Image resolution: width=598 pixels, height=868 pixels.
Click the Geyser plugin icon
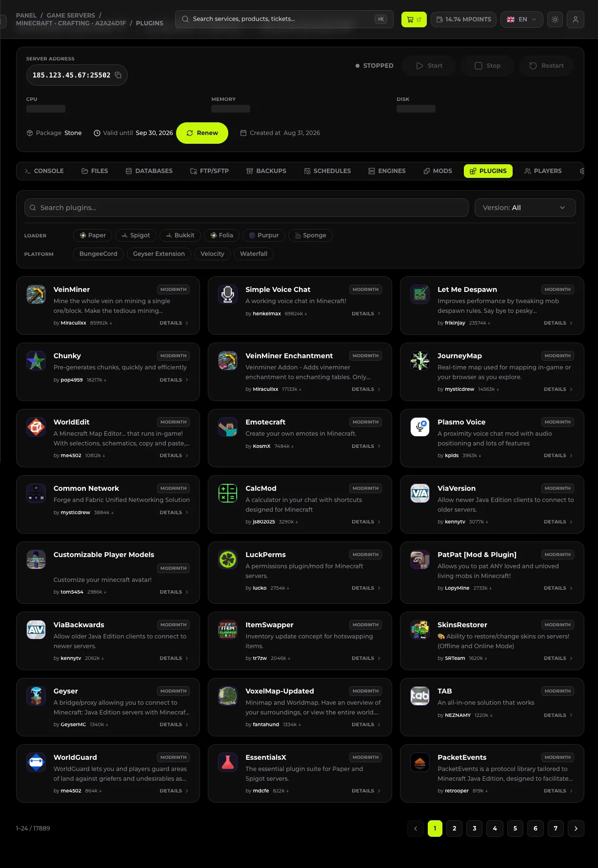pyautogui.click(x=36, y=696)
